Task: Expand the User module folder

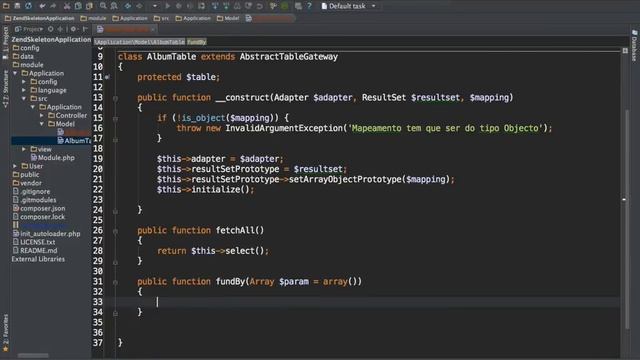Action: point(16,166)
